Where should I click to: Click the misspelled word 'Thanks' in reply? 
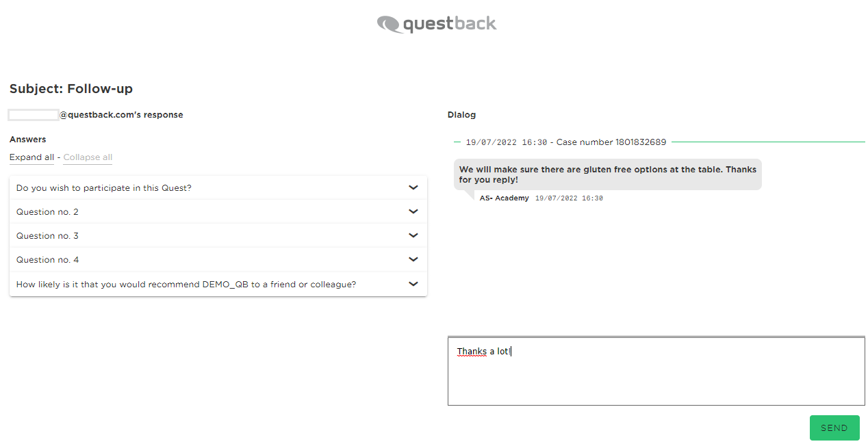(472, 352)
